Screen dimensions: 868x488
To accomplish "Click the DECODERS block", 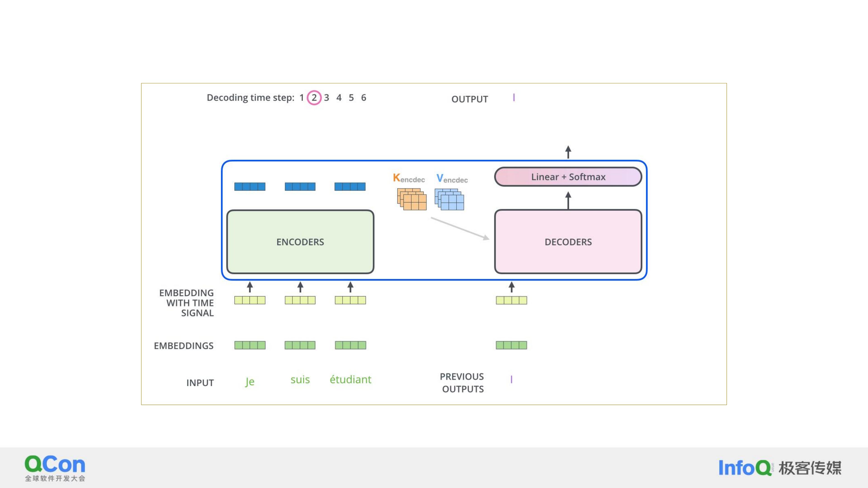I will [568, 242].
